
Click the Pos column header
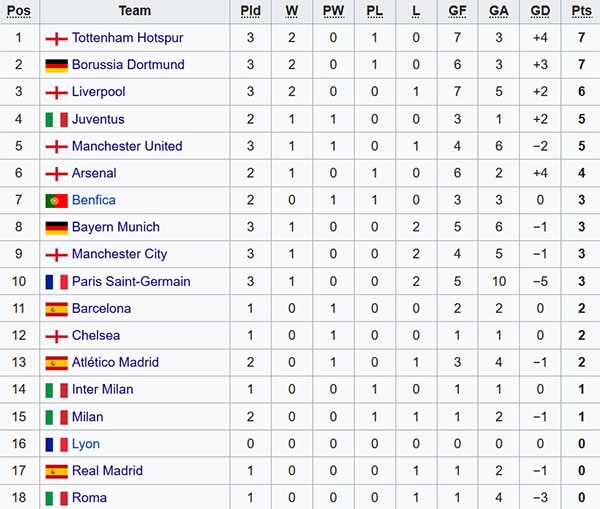click(19, 11)
